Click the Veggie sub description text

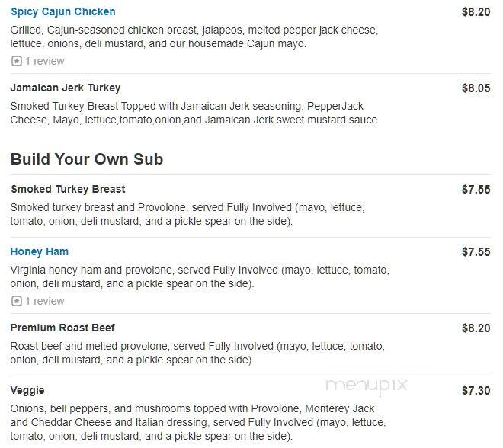tap(198, 422)
